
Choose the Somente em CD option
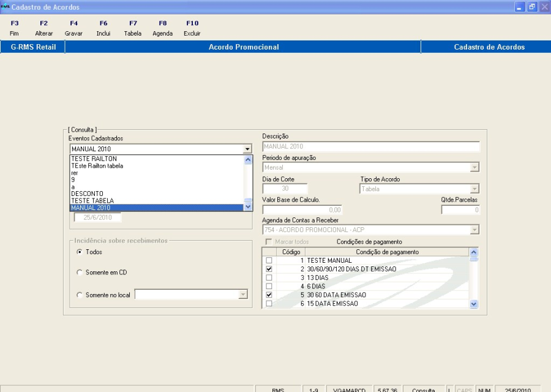[x=80, y=272]
